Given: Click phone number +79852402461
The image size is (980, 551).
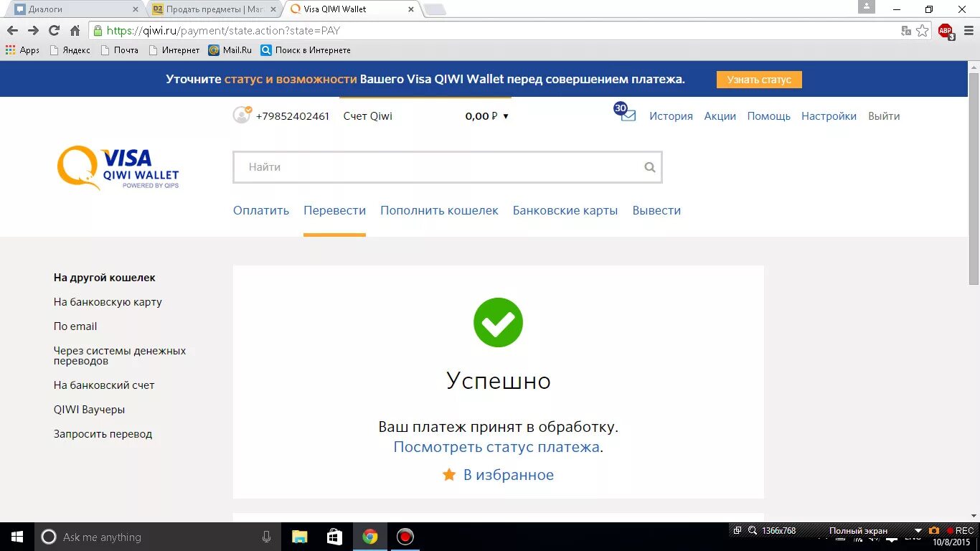Looking at the screenshot, I should point(293,116).
